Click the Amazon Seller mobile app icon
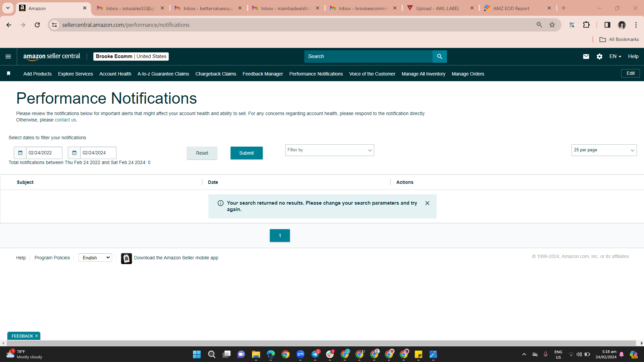The height and width of the screenshot is (362, 644). (127, 258)
